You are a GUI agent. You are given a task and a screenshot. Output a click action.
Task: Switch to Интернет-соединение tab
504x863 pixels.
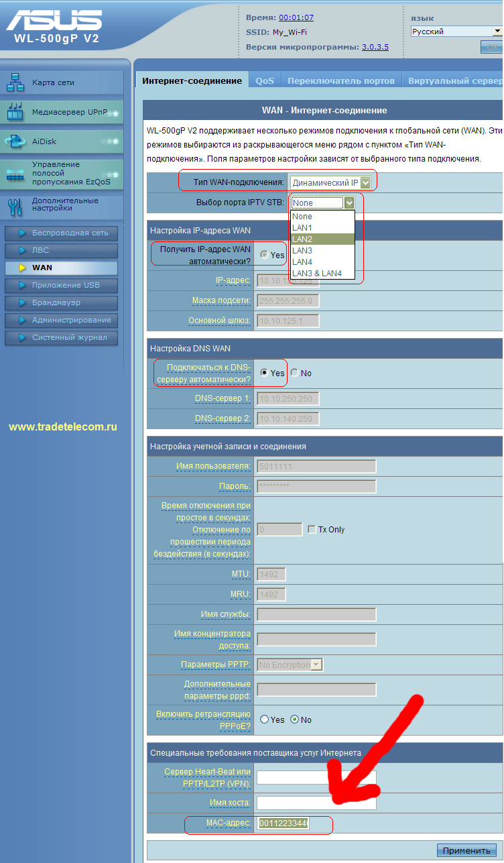[x=192, y=80]
